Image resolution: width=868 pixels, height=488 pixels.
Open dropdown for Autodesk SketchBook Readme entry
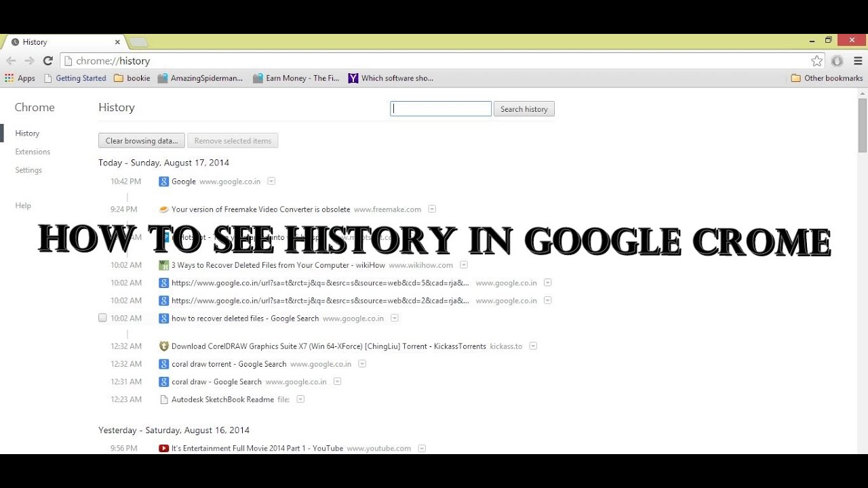(300, 399)
